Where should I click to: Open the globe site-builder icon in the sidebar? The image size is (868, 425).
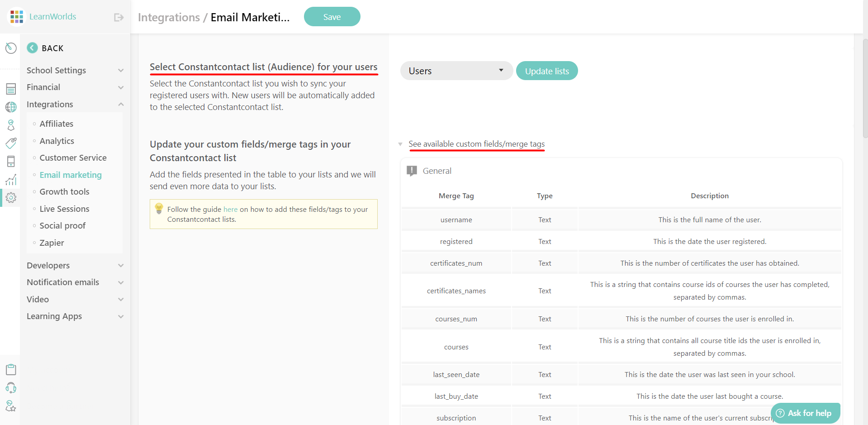pyautogui.click(x=11, y=107)
